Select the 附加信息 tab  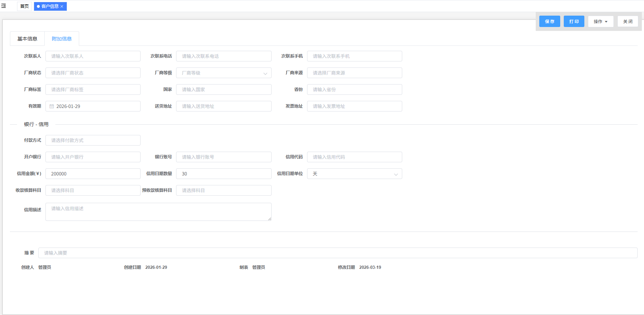pos(62,39)
